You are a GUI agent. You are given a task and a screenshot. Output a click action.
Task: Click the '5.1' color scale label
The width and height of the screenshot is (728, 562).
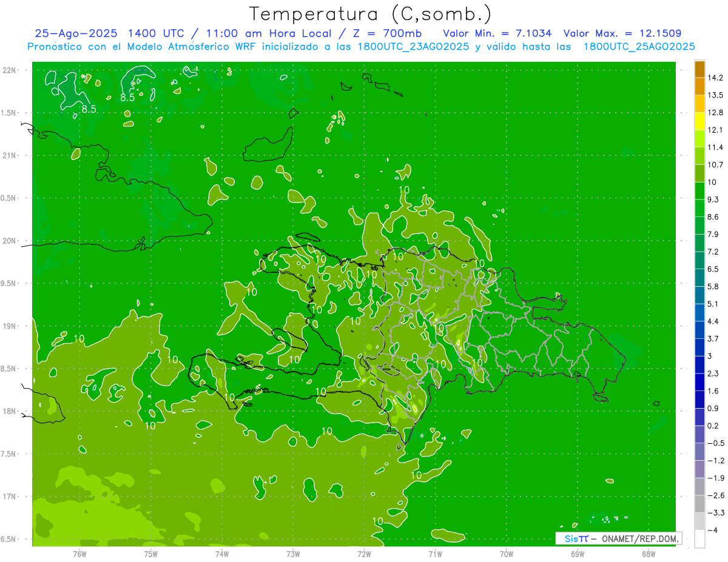(x=713, y=304)
